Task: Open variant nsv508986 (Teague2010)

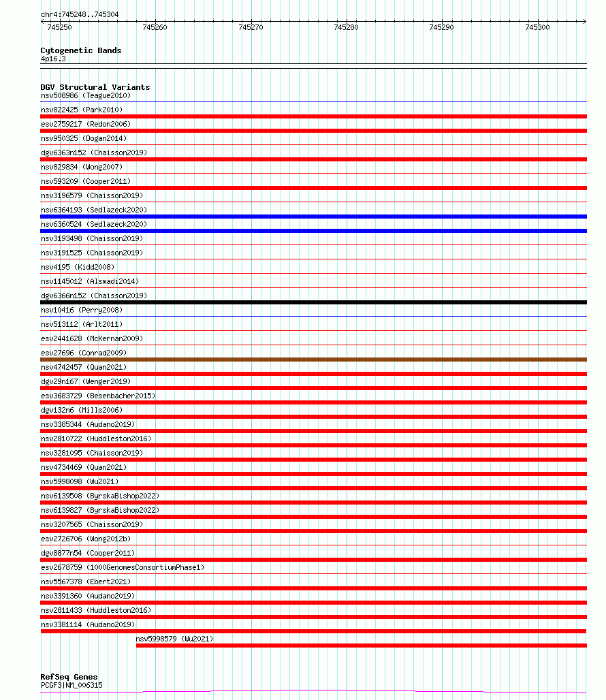Action: point(86,95)
